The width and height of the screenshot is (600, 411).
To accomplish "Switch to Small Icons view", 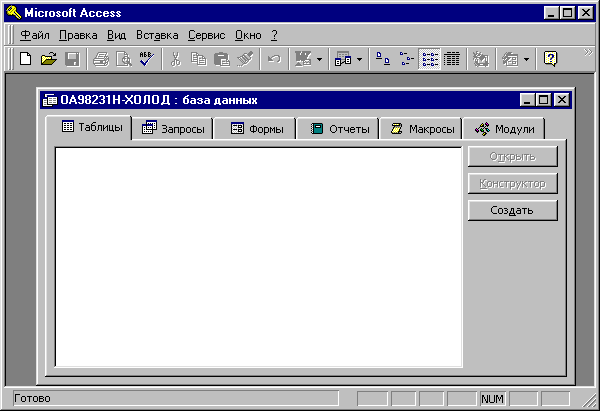I will 406,59.
